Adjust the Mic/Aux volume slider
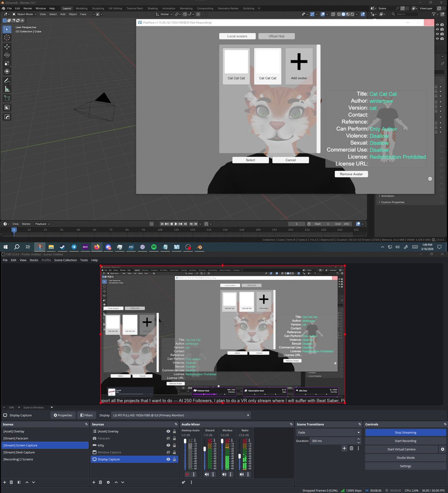This screenshot has height=493, width=448. pos(222,441)
